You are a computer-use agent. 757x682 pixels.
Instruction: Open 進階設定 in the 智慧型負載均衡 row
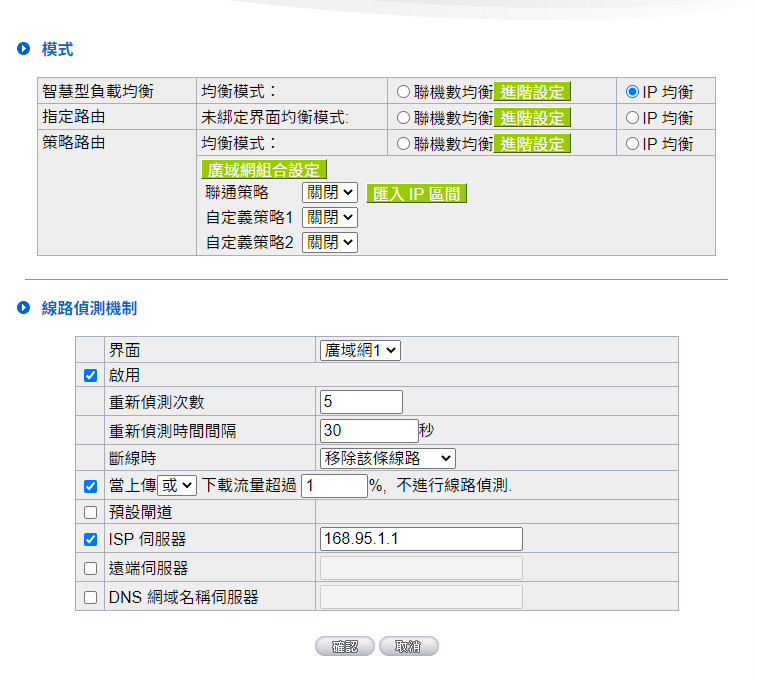(x=532, y=92)
